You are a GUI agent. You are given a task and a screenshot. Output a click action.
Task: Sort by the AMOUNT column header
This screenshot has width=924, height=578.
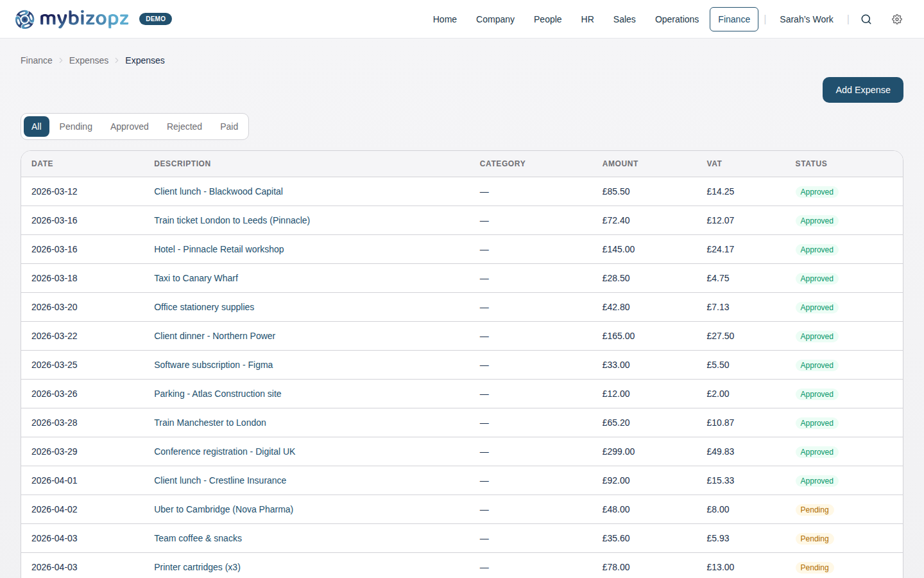click(x=620, y=164)
